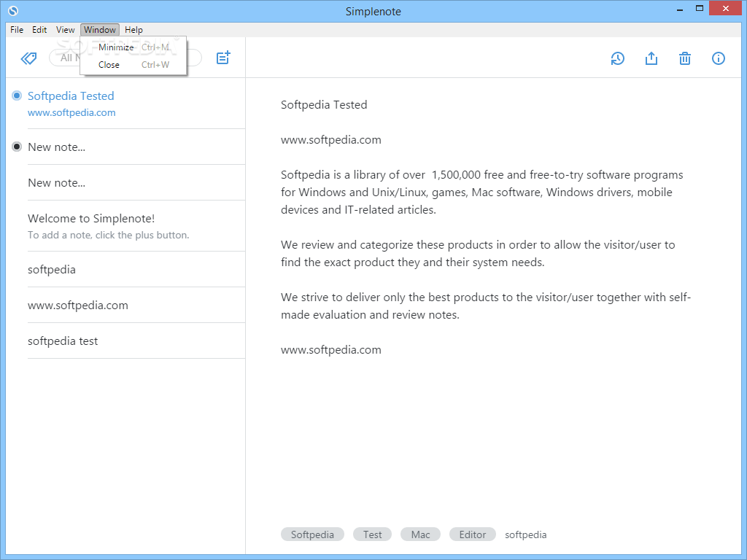The width and height of the screenshot is (747, 560).
Task: Toggle pin on first New note
Action: tap(17, 147)
